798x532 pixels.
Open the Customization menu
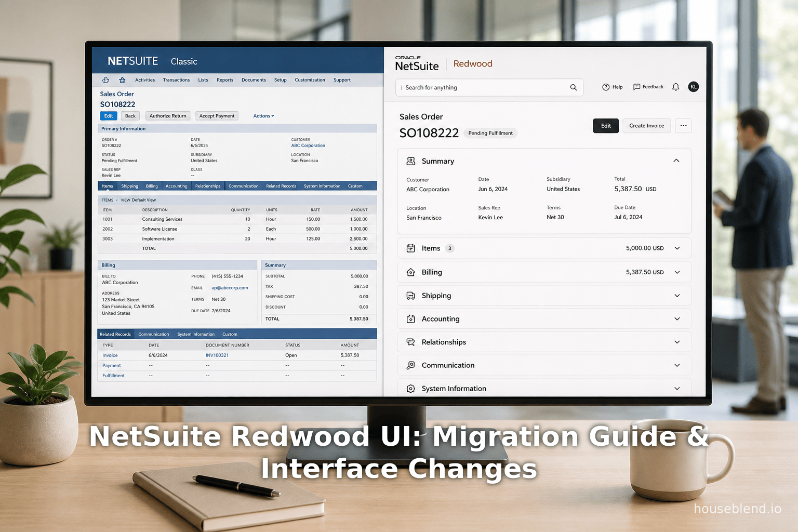point(310,80)
